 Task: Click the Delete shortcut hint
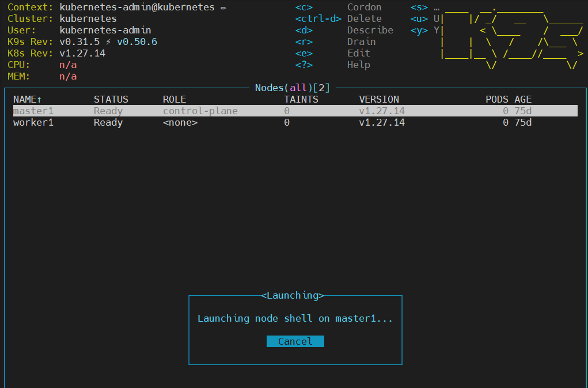[364, 19]
